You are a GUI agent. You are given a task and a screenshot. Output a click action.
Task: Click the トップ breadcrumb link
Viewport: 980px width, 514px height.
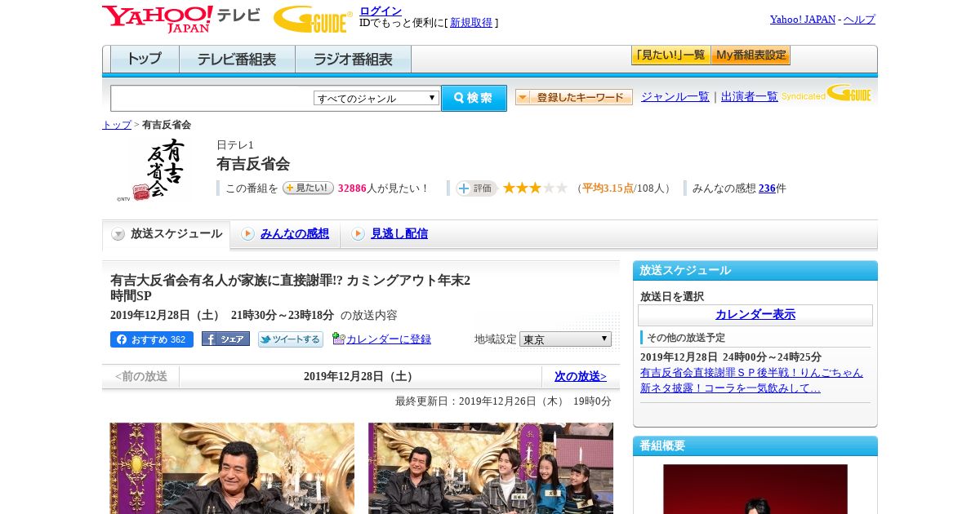coord(117,125)
